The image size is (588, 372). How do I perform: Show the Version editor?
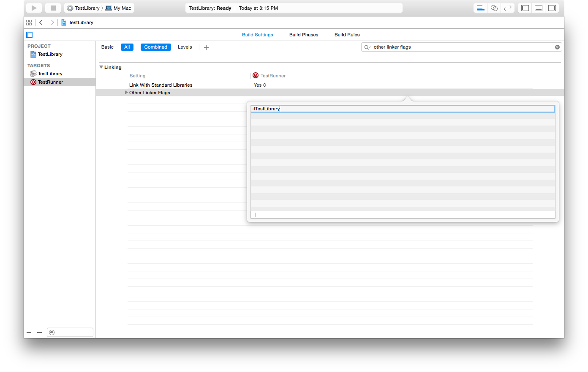point(508,8)
